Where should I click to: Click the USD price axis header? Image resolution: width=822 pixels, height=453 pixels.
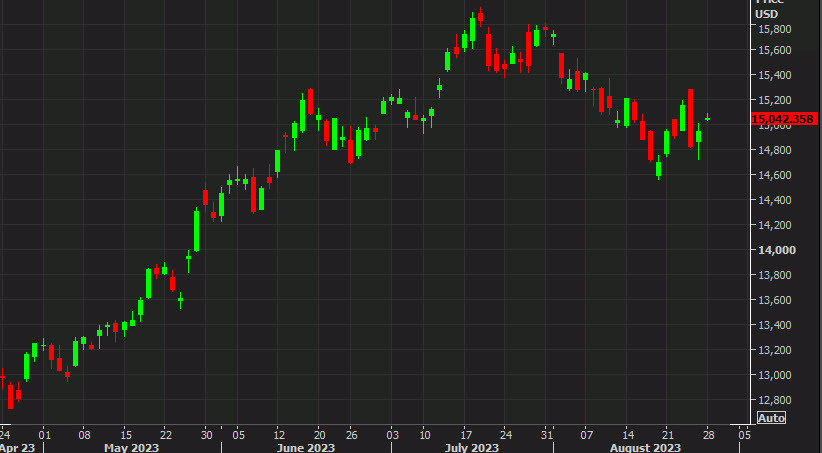tap(766, 14)
